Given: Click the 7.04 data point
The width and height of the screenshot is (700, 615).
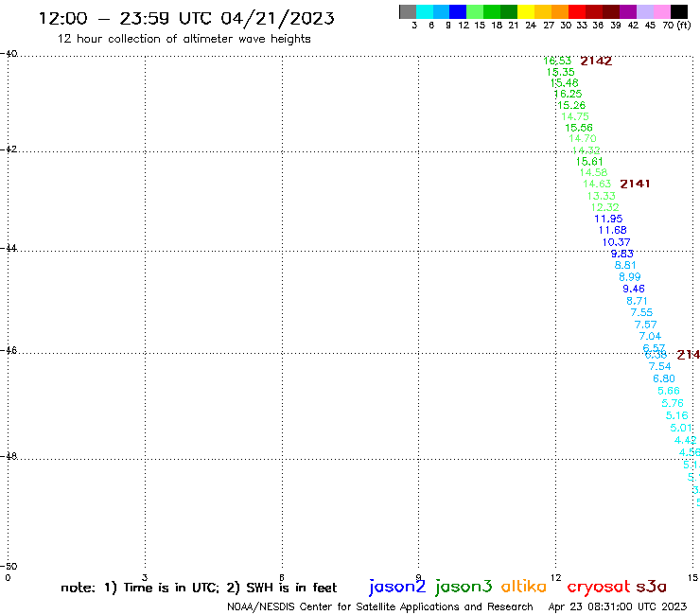Looking at the screenshot, I should point(650,336).
